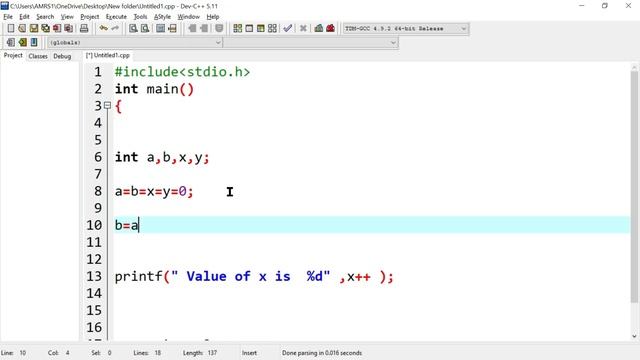Click the Open file toolbar icon

pos(22,28)
